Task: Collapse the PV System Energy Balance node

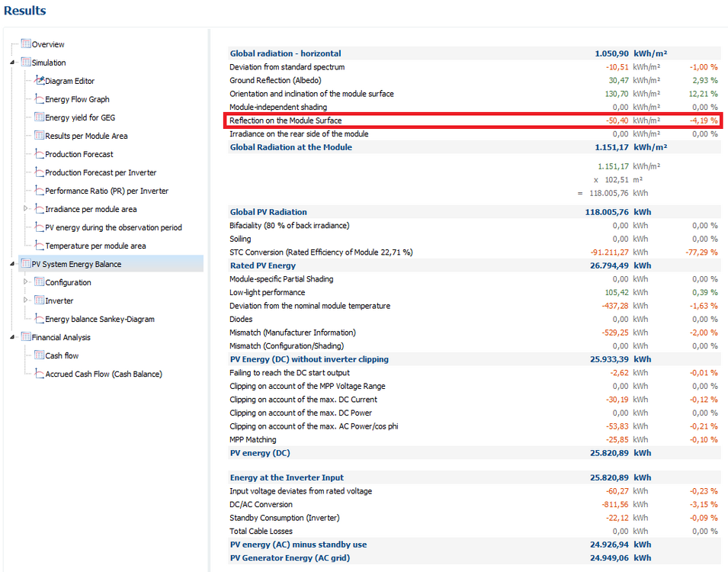Action: point(13,264)
